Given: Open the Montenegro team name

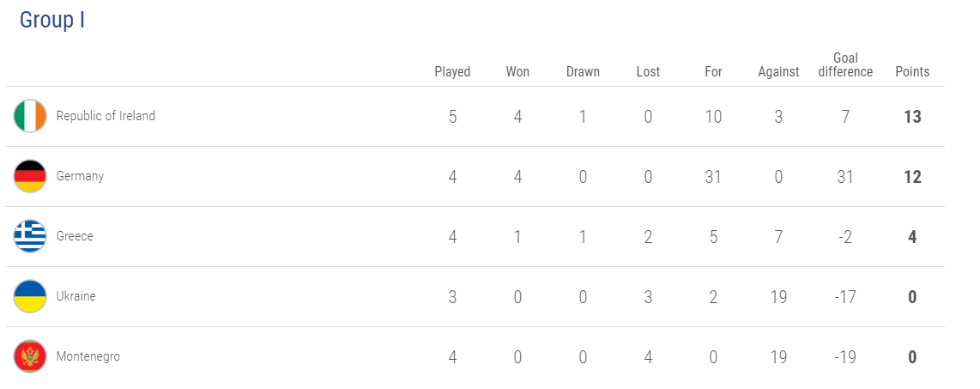Looking at the screenshot, I should click(88, 356).
